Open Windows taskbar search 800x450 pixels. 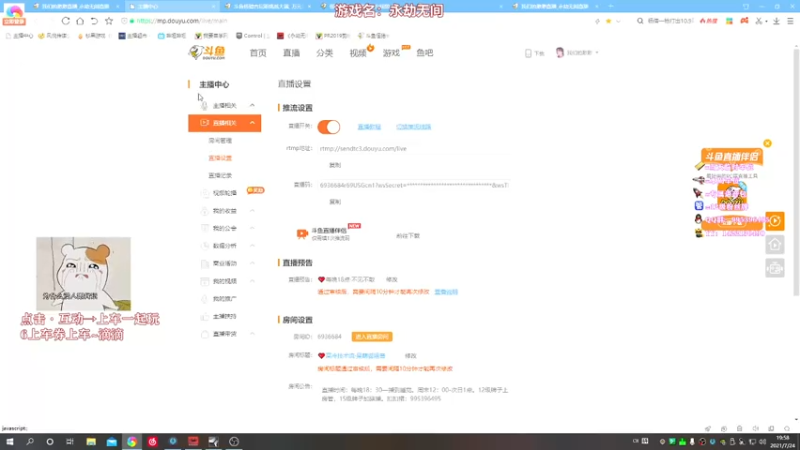[30, 441]
